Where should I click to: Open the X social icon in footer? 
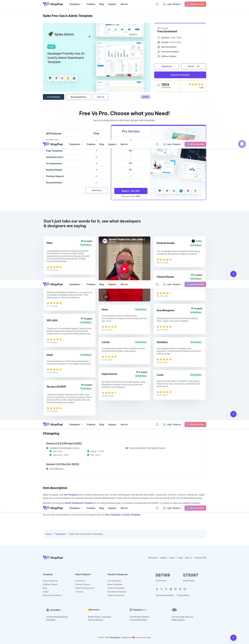click(161, 589)
